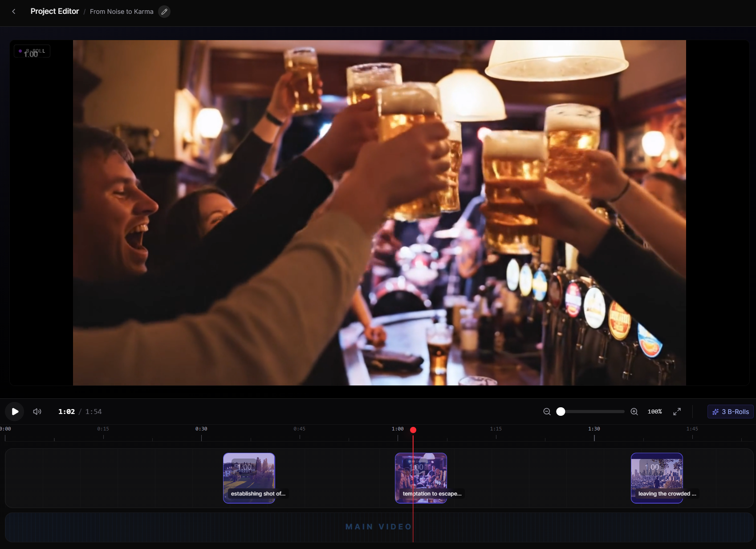Click the 1:02 current time display
Image resolution: width=756 pixels, height=549 pixels.
point(66,411)
